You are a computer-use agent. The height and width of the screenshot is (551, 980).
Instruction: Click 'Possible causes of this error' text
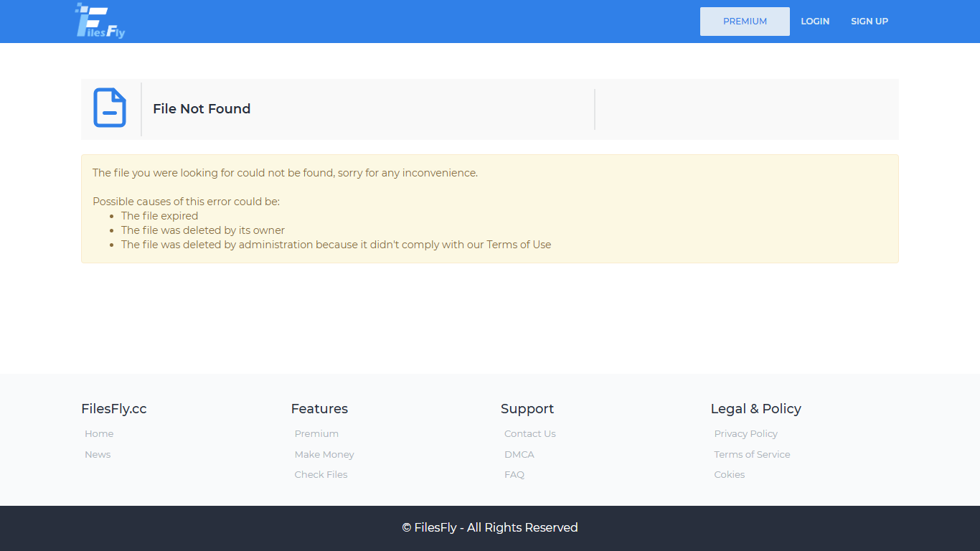click(x=186, y=202)
